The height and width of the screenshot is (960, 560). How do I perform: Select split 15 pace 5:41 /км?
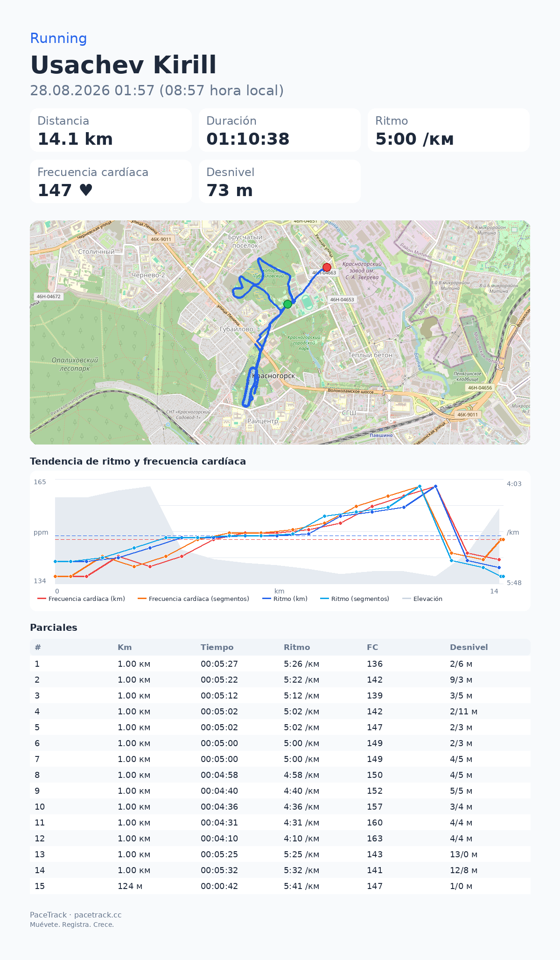click(301, 886)
